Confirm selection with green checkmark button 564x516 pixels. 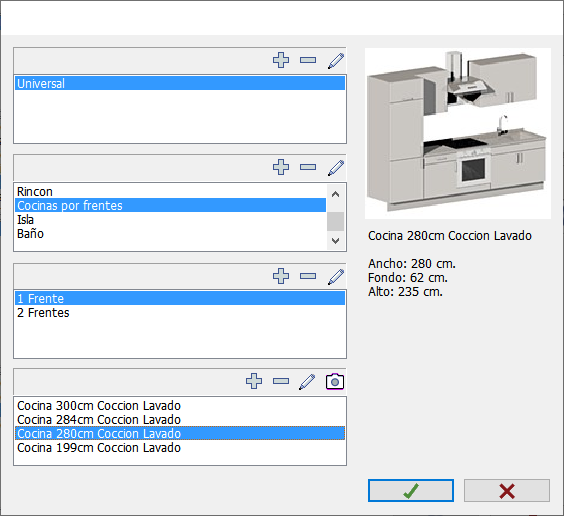pyautogui.click(x=411, y=490)
